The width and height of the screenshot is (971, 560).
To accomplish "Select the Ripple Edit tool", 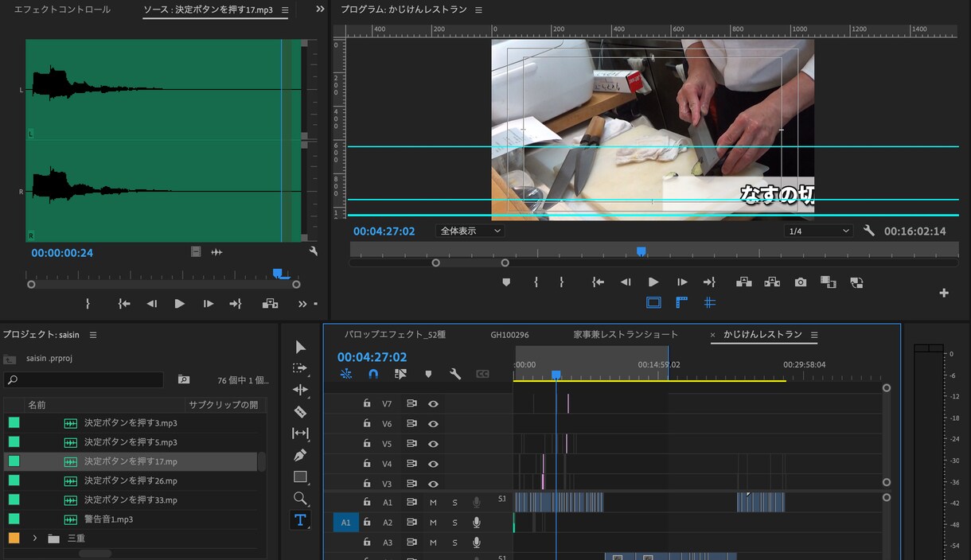I will (300, 390).
